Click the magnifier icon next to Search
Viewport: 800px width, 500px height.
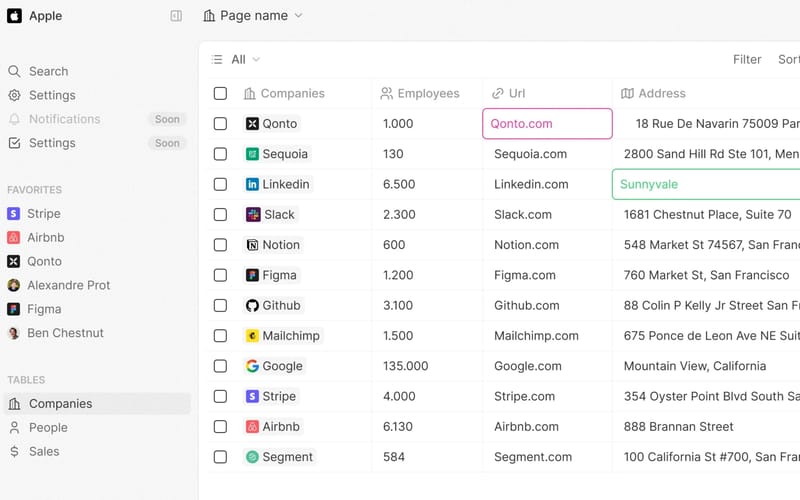(14, 71)
